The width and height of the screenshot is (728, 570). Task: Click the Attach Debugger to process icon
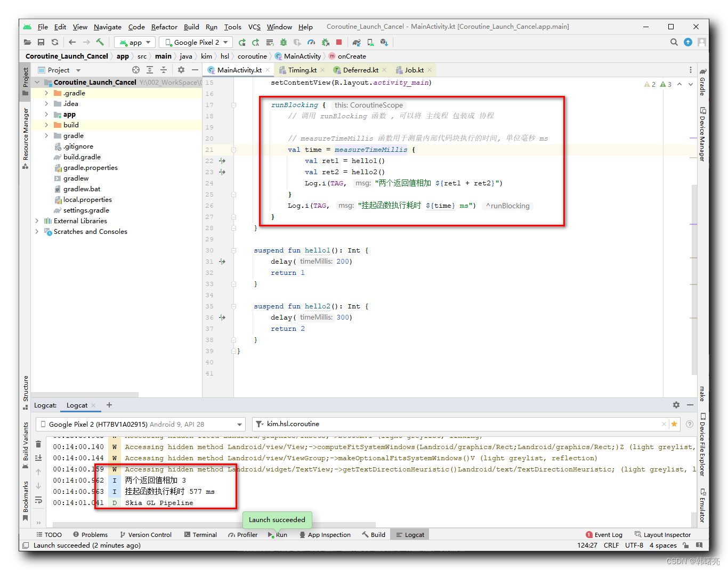325,42
